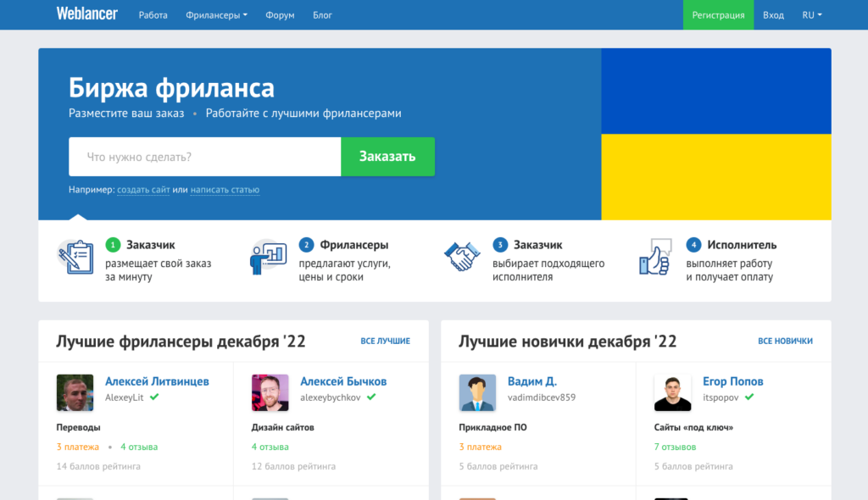Image resolution: width=868 pixels, height=500 pixels.
Task: Click the username AlexeyLit
Action: 124,397
